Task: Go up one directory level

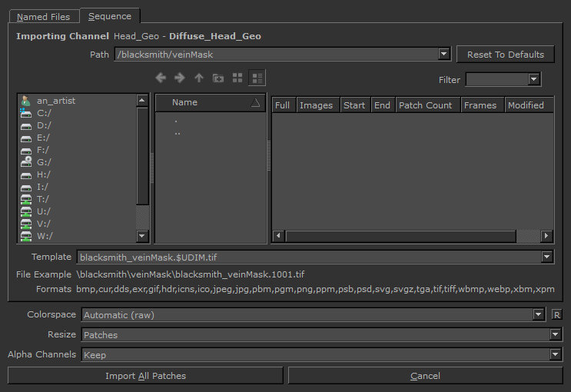Action: point(199,78)
